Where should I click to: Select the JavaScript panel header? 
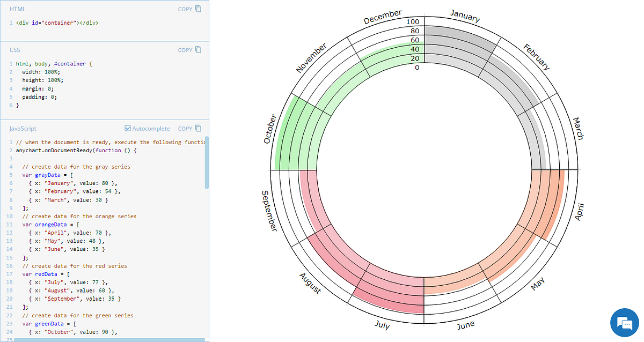tap(22, 129)
